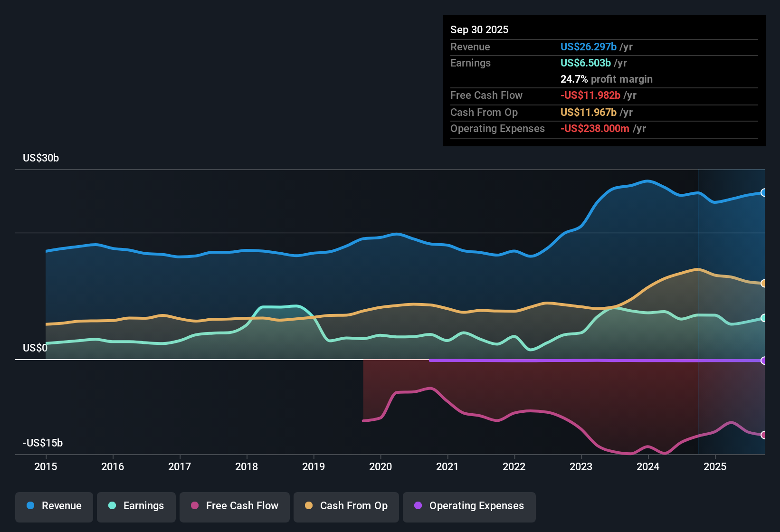Click the 2023 label on the time axis
The image size is (780, 532).
click(x=581, y=467)
